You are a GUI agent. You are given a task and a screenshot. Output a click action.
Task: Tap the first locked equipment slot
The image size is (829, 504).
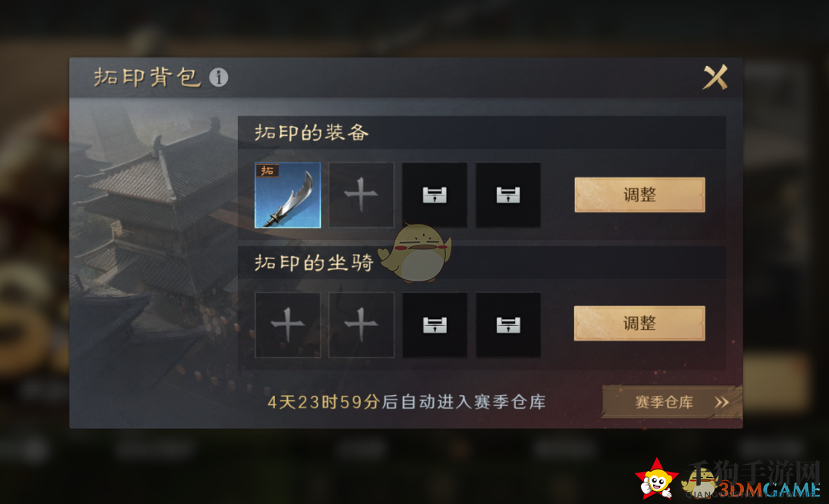[434, 195]
